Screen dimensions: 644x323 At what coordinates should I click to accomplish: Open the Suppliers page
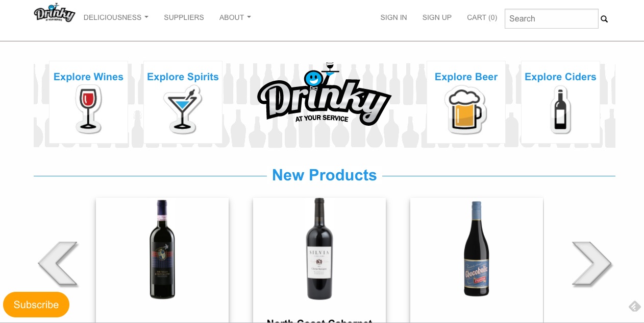click(184, 17)
